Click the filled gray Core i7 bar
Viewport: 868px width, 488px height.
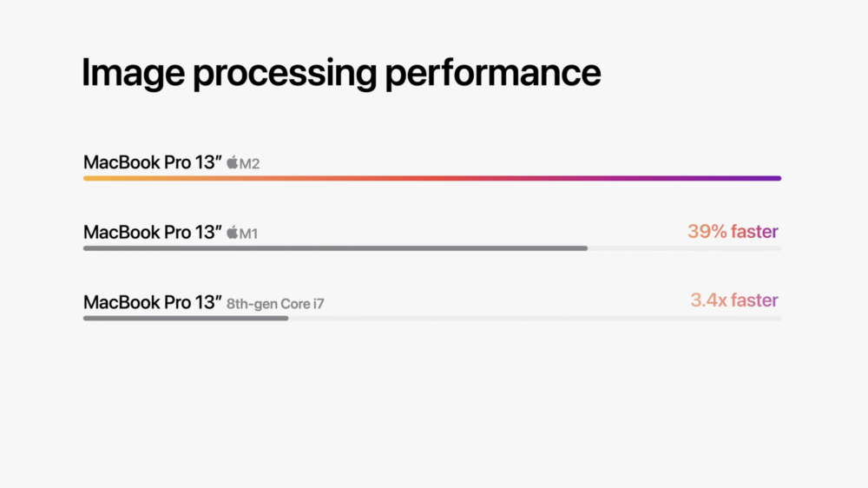(x=186, y=318)
